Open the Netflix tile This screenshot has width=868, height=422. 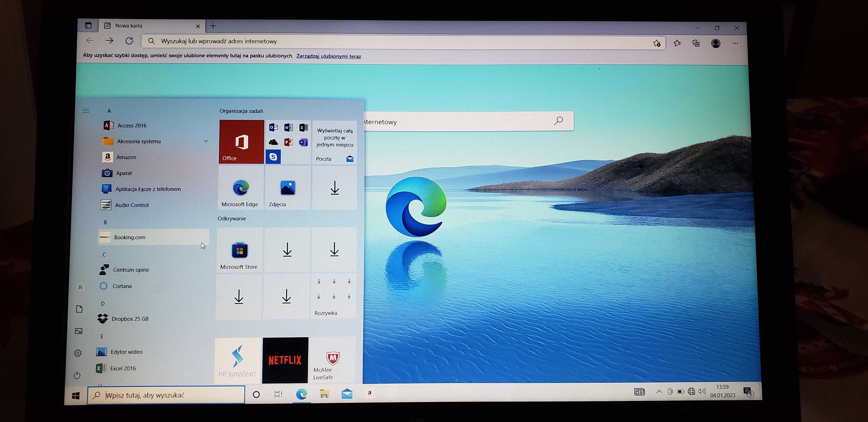pos(285,360)
